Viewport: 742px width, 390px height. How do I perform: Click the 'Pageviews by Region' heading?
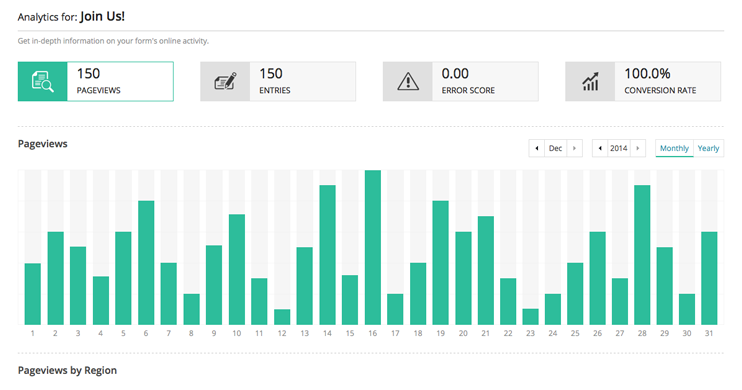pyautogui.click(x=67, y=371)
